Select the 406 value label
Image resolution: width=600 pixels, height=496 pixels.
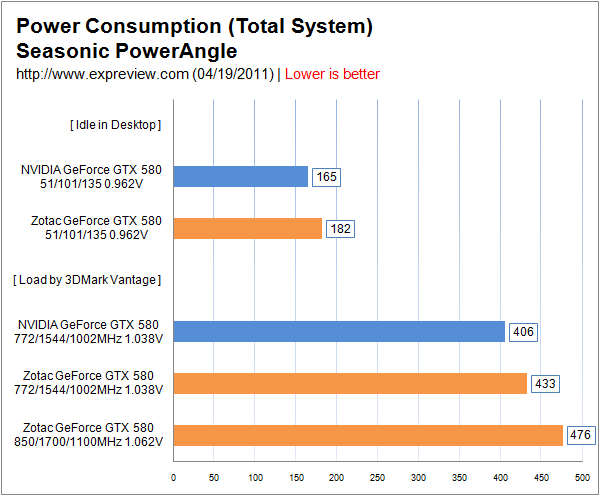pos(523,332)
